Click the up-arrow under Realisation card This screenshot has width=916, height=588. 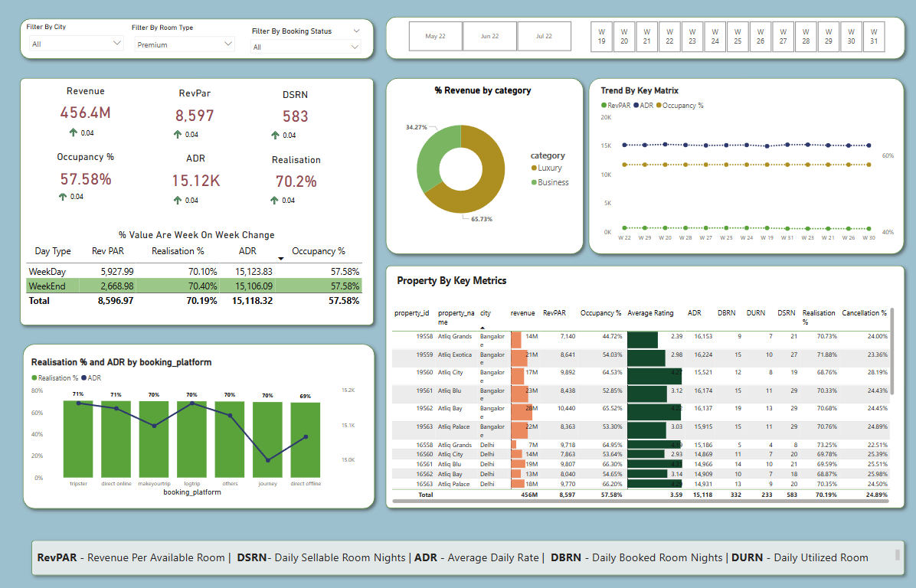tap(275, 201)
